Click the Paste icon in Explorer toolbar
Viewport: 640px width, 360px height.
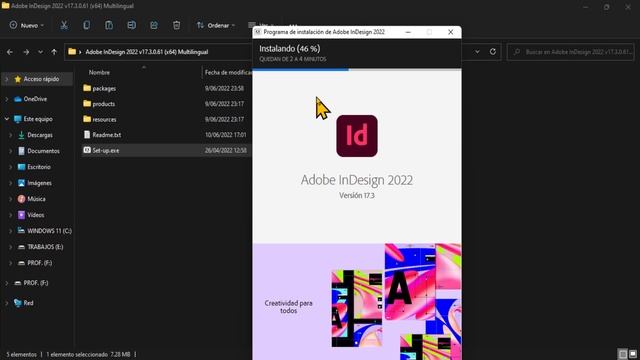[109, 25]
